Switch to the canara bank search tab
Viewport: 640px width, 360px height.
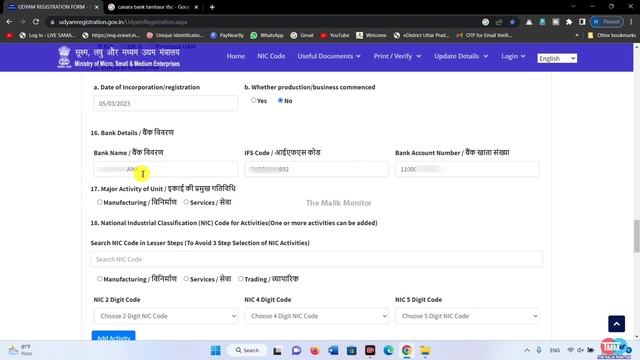pos(153,7)
